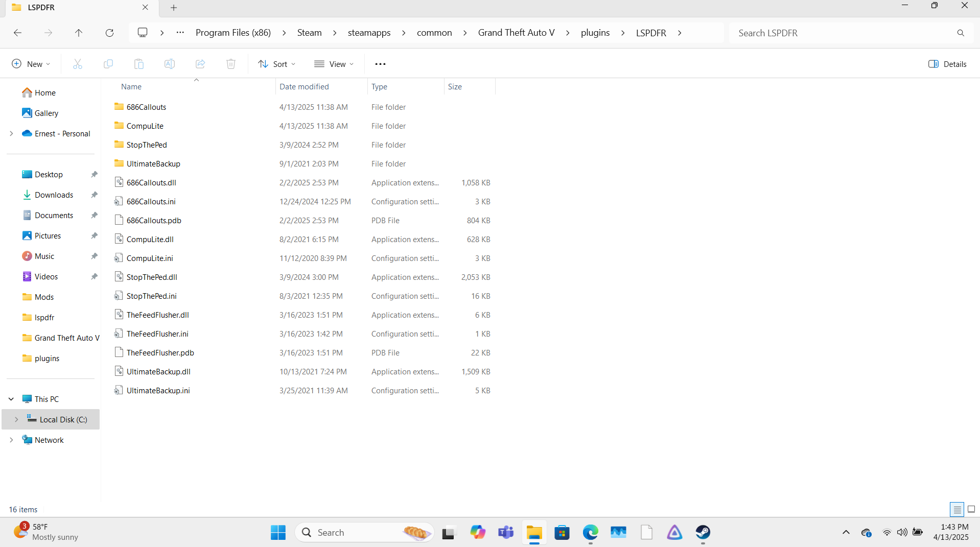
Task: Select the StopThePed.dll file icon
Action: 119,277
